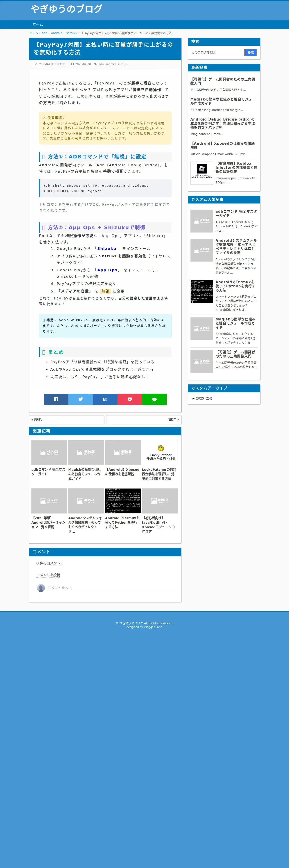Open popular post adbコマンド 完全マスターガイド
Screen dimensions: 289x868
[x=236, y=214]
